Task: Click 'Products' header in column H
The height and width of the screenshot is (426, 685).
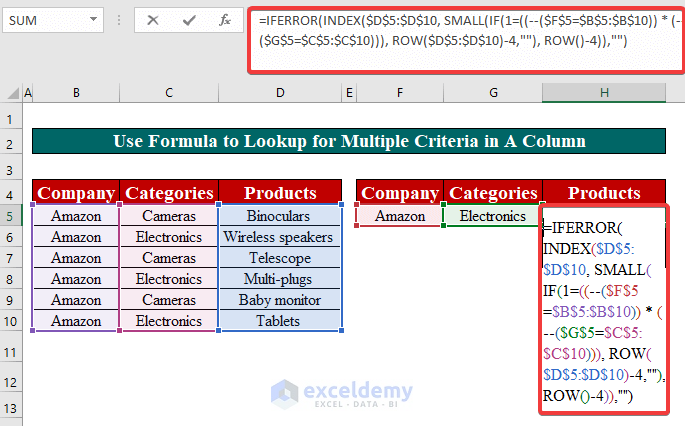Action: (604, 192)
